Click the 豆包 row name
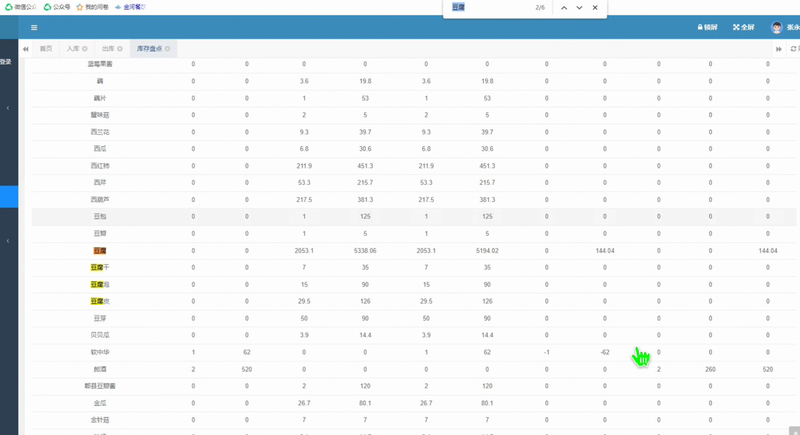This screenshot has width=800, height=435. tap(100, 217)
